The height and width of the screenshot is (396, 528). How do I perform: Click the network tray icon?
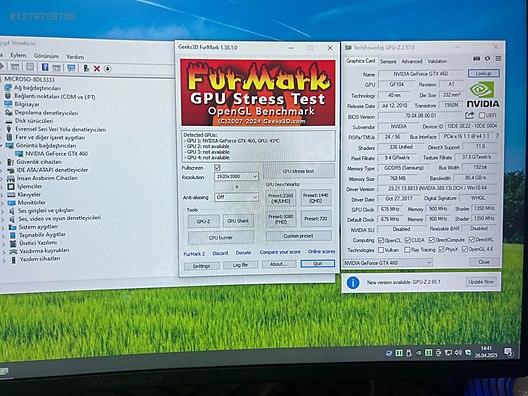pos(448,353)
